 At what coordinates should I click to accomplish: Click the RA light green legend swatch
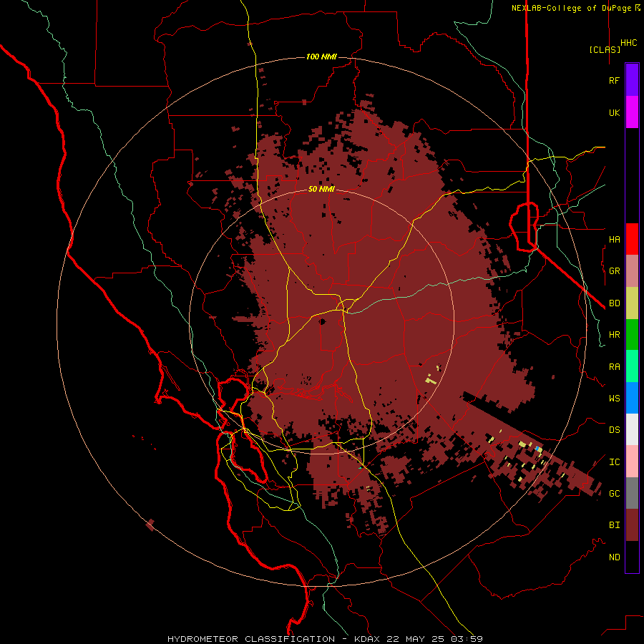click(632, 366)
